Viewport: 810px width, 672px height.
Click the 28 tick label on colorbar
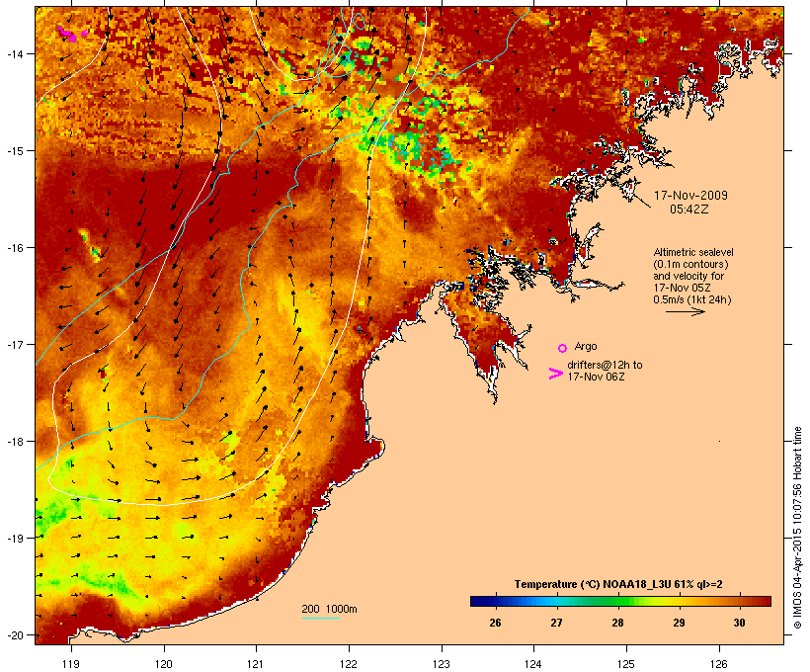(x=617, y=623)
